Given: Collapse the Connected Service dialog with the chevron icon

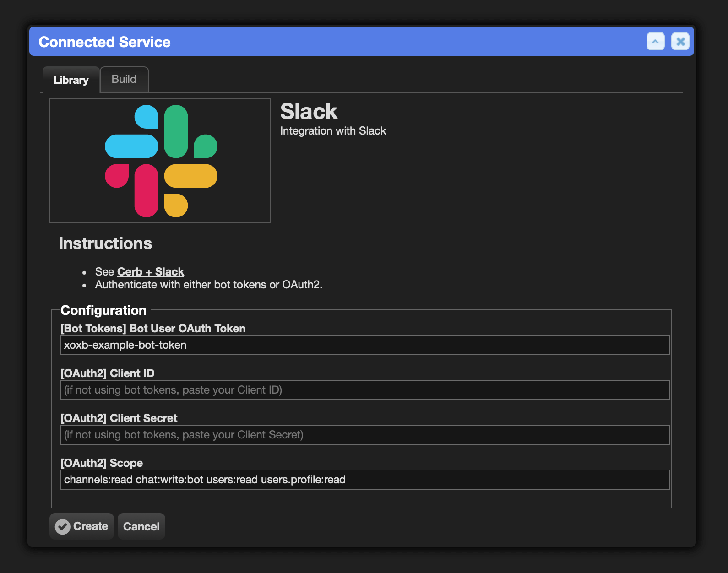Looking at the screenshot, I should coord(655,42).
